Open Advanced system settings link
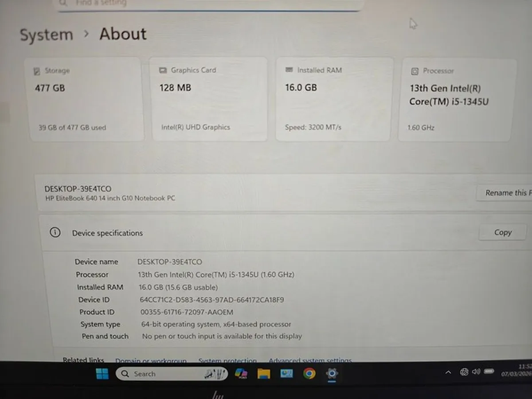The height and width of the screenshot is (399, 532). (310, 360)
